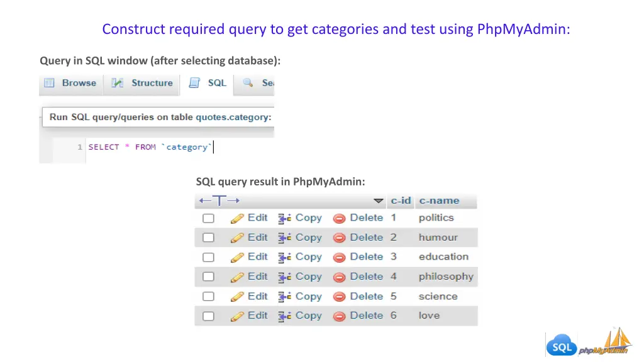Click the Copy icon for science row

[285, 297]
